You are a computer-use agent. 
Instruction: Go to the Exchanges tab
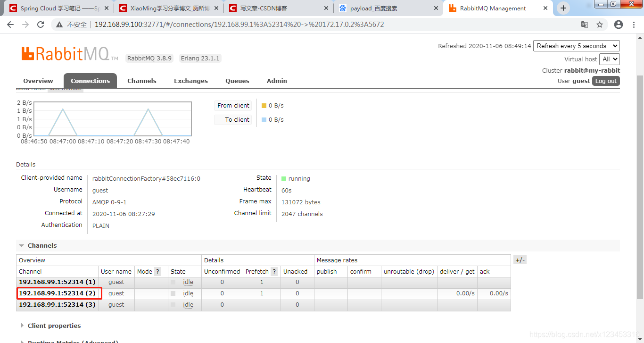point(191,81)
